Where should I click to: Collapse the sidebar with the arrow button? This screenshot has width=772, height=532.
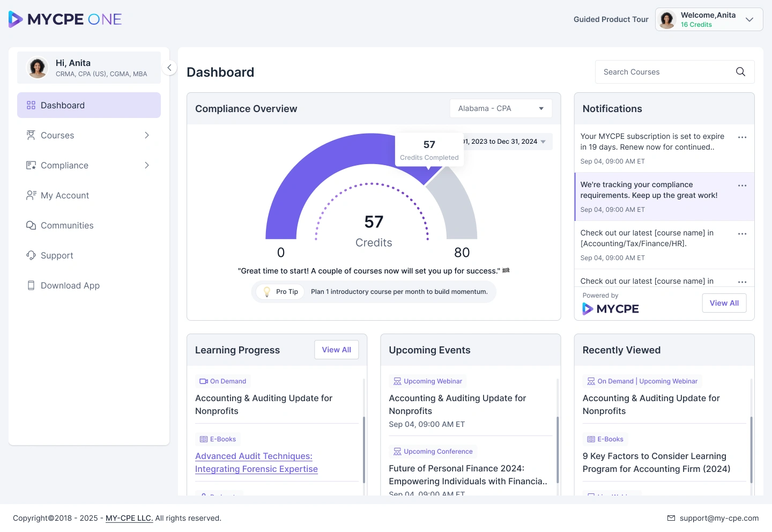(x=169, y=68)
